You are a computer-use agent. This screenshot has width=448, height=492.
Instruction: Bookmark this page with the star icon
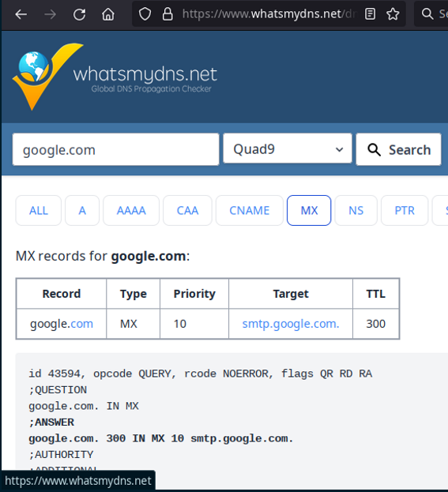click(393, 14)
